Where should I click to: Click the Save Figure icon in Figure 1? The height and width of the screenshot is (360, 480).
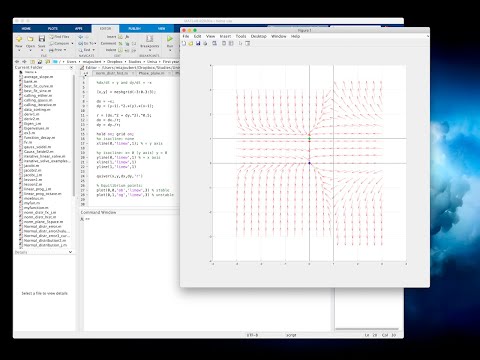point(198,43)
